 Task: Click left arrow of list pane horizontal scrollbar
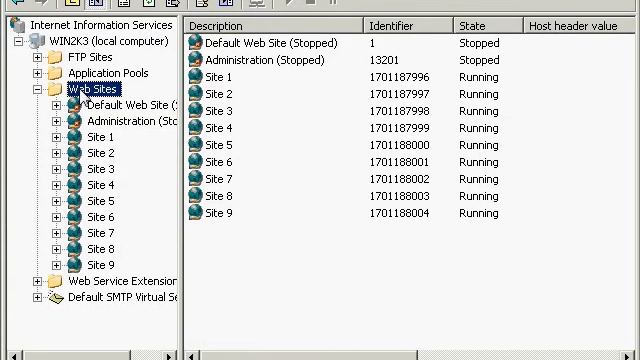point(191,356)
